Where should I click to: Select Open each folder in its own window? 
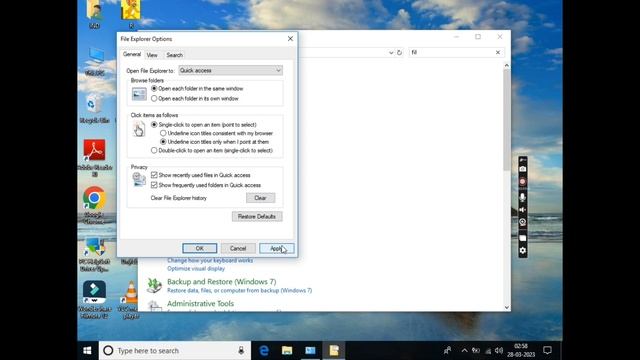click(x=195, y=98)
